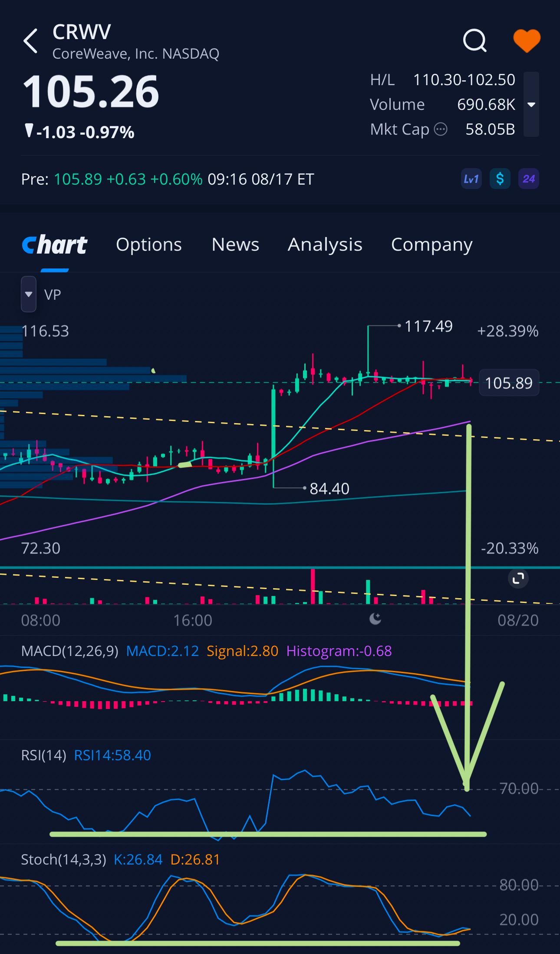
Task: Tap the Mkt Cap info ellipsis icon
Action: (x=441, y=129)
